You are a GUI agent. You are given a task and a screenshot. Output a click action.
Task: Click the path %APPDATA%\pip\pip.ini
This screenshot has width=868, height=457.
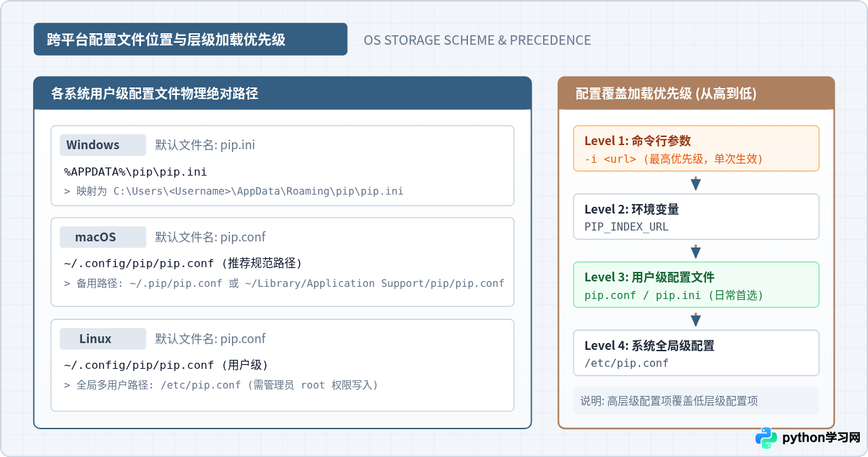(136, 172)
